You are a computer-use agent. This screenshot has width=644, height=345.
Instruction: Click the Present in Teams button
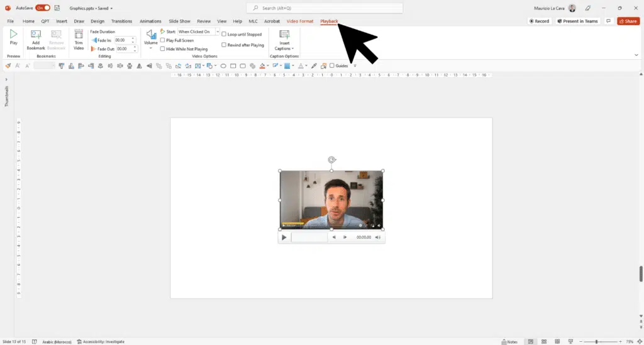(x=578, y=21)
